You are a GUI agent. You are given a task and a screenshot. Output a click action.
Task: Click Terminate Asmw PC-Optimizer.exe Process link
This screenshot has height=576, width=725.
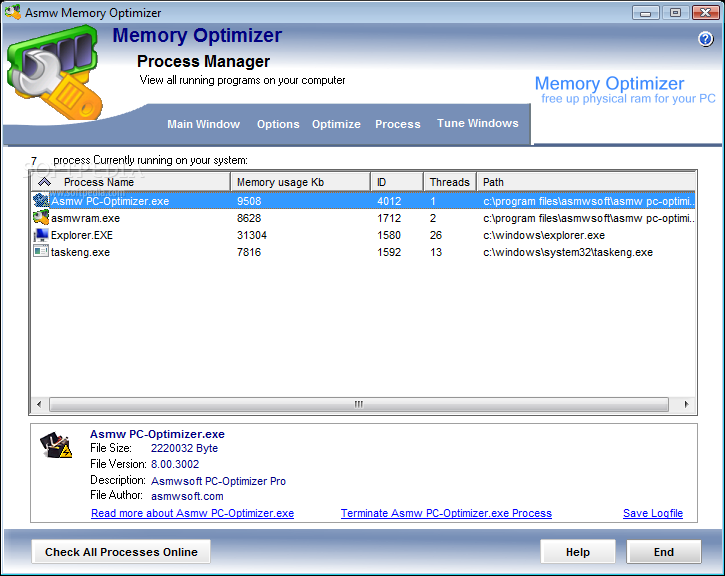446,513
